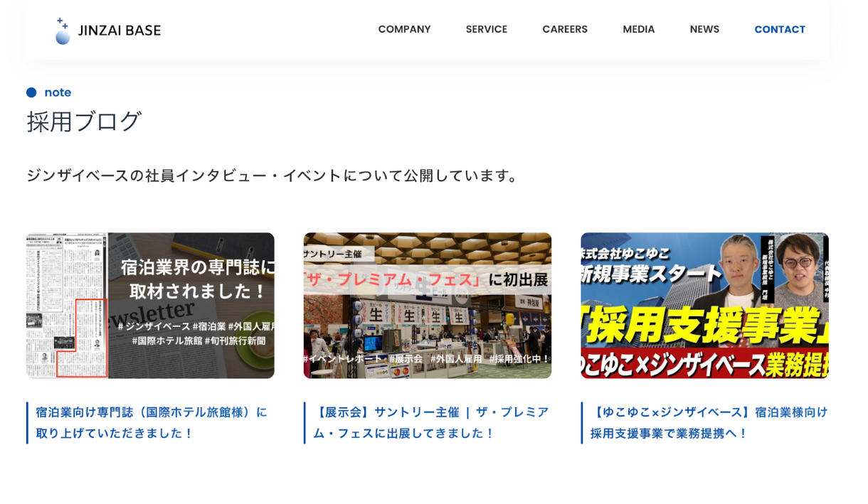Image resolution: width=868 pixels, height=504 pixels.
Task: Click the JINZAI BASE logo icon
Action: click(63, 31)
